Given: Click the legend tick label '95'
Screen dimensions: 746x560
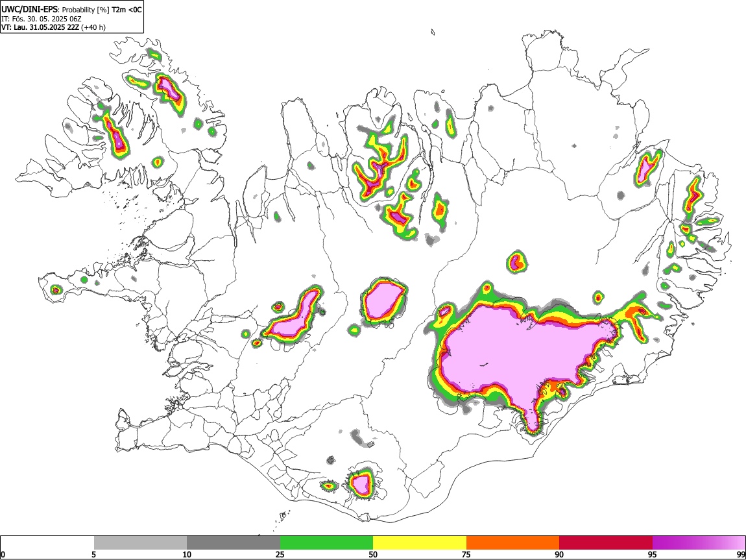Looking at the screenshot, I should (x=653, y=554).
